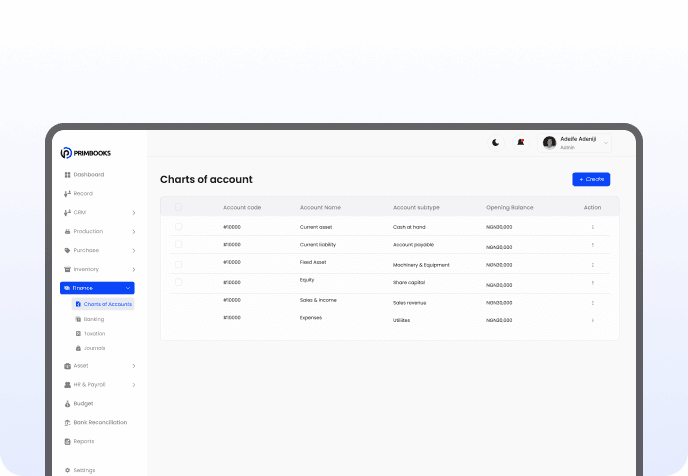Check the box for the Fixed Asset row
Viewport: 688px width, 476px height.
[178, 265]
